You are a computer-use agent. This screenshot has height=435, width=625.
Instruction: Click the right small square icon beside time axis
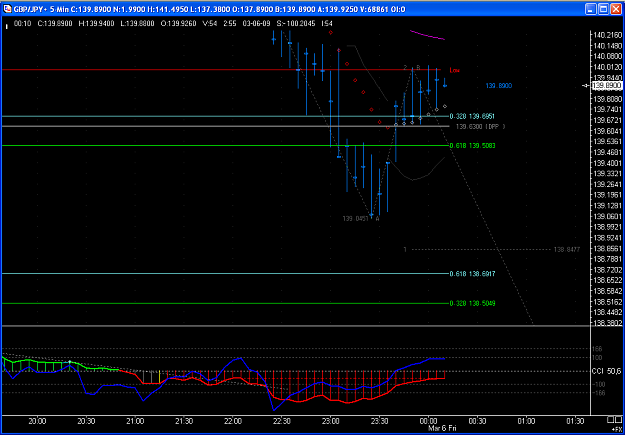click(x=619, y=420)
